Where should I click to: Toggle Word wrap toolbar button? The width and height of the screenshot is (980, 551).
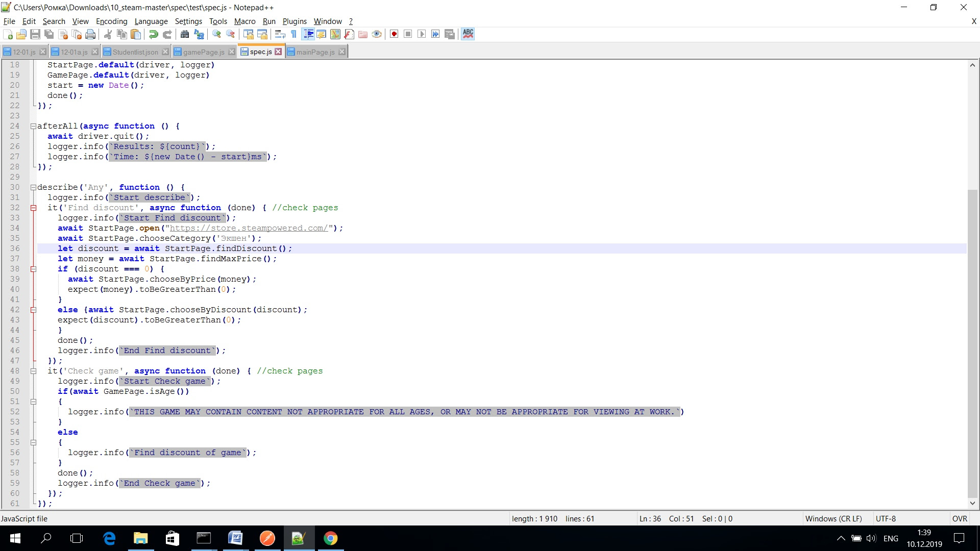(280, 34)
